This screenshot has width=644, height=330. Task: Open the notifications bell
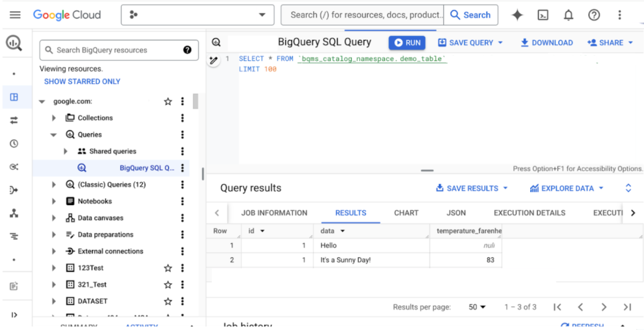(568, 15)
